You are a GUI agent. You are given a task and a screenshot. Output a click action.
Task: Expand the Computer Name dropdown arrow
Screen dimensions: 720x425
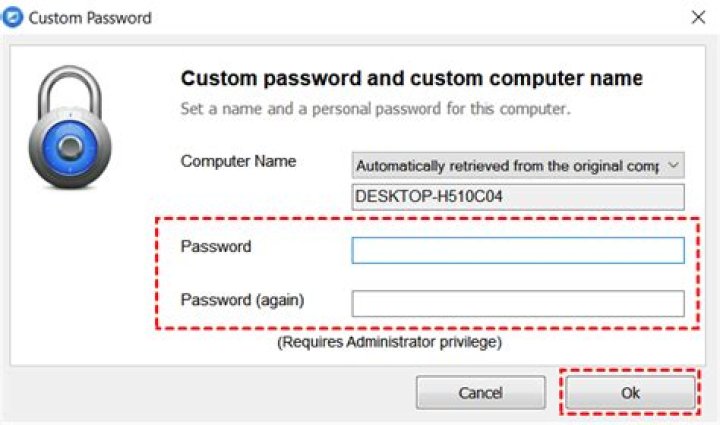click(673, 164)
